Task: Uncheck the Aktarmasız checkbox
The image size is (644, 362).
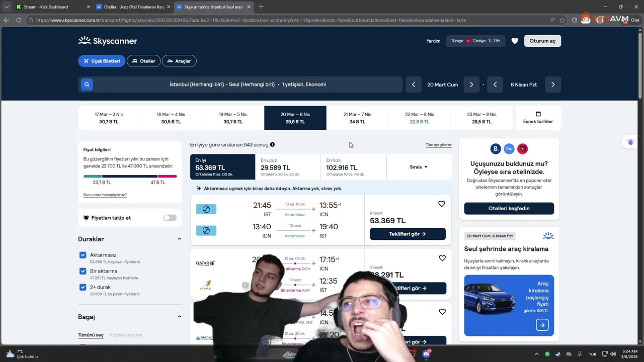Action: click(83, 255)
